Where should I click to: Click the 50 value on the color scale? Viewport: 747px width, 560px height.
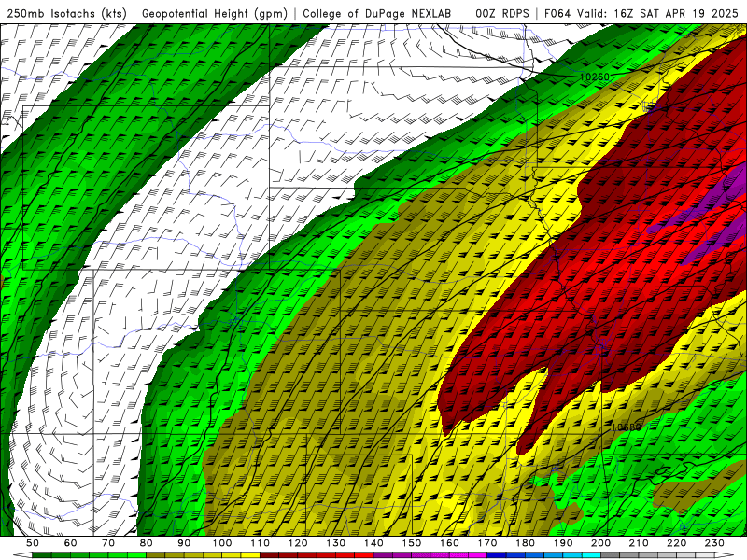[x=33, y=543]
